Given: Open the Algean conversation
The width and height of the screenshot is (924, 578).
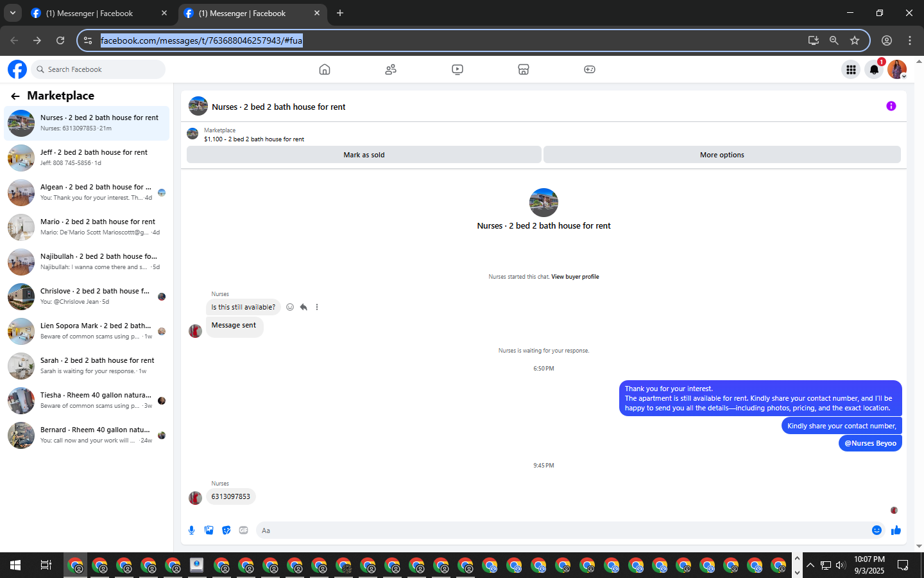Looking at the screenshot, I should (87, 193).
